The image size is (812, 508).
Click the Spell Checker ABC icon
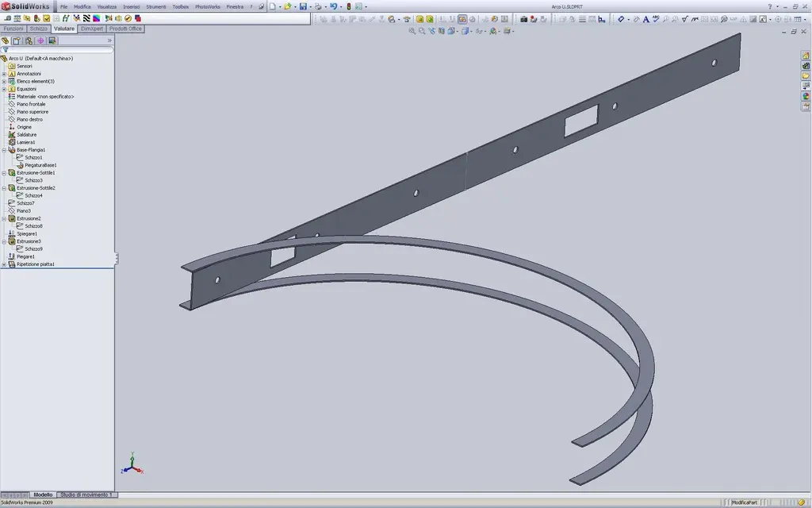[x=656, y=19]
